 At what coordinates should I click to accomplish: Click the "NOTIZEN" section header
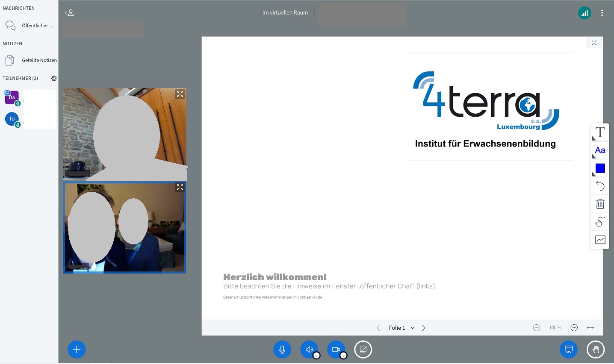pos(12,44)
